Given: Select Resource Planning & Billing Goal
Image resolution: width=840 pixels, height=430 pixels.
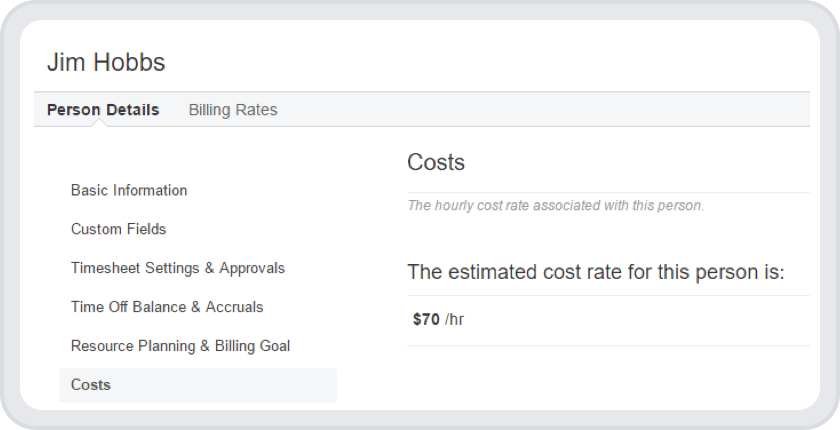Looking at the screenshot, I should (180, 346).
